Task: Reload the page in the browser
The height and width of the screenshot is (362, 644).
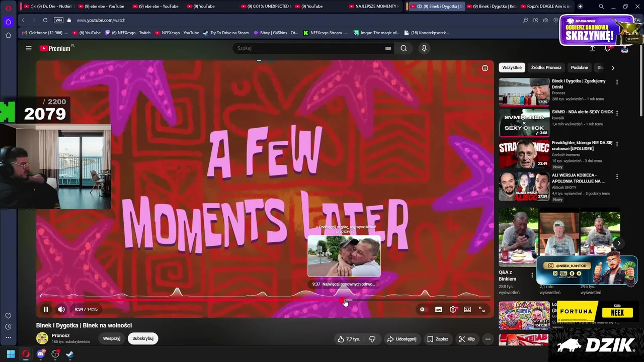Action: click(x=45, y=20)
